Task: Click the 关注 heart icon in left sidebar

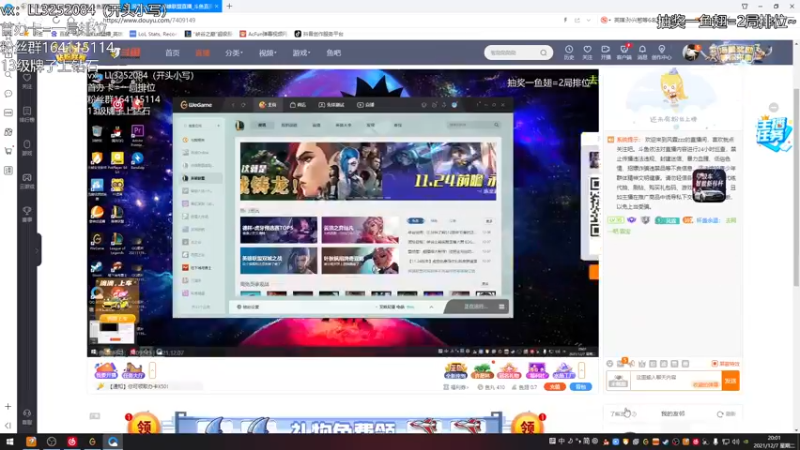Action: 27,81
